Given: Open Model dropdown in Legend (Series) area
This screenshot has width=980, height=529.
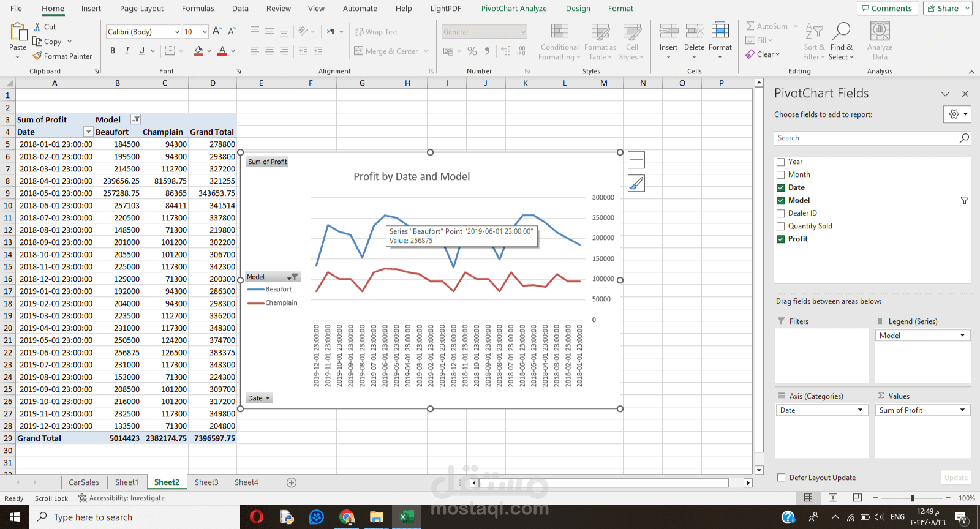Looking at the screenshot, I should point(962,336).
